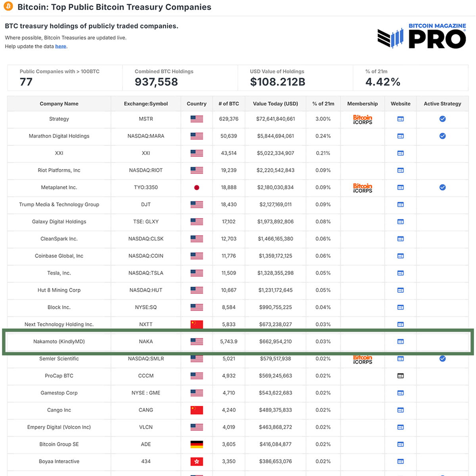Select the TYO:3350 symbol cell

click(146, 187)
